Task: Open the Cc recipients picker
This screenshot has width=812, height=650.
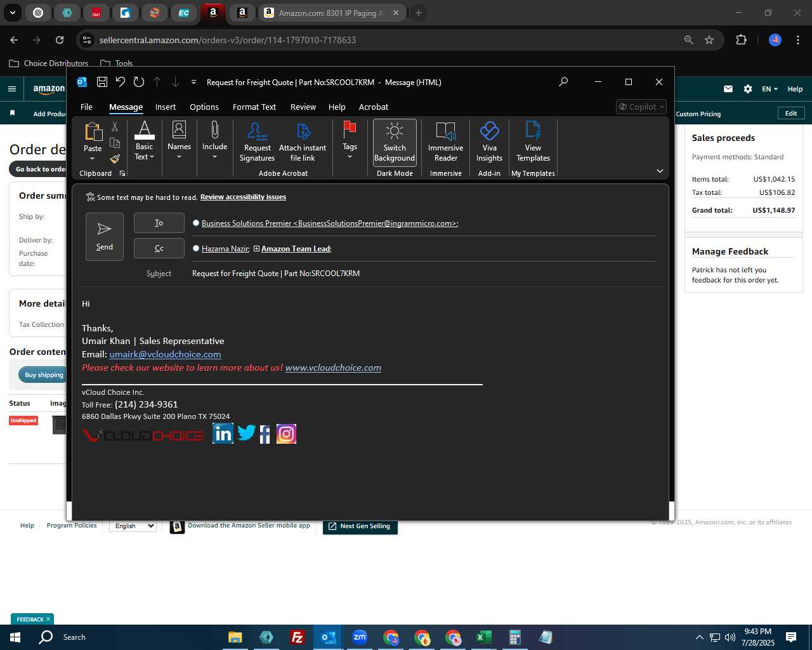Action: pyautogui.click(x=159, y=248)
